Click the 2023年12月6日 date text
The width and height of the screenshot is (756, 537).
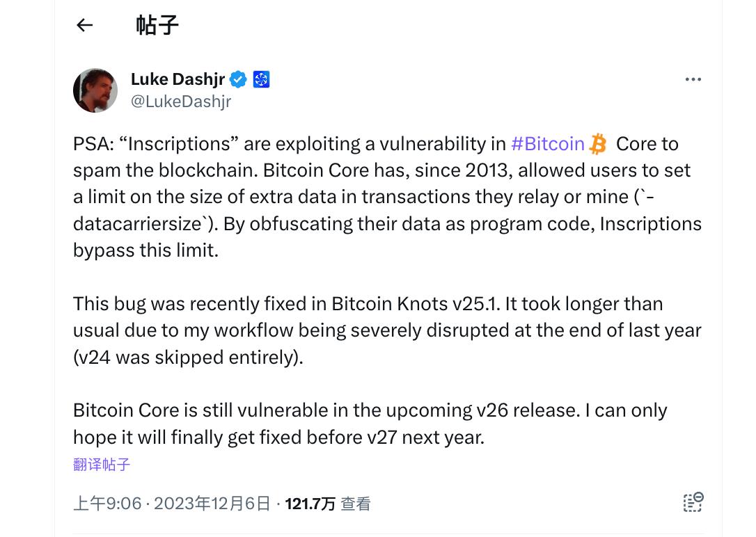pyautogui.click(x=212, y=504)
